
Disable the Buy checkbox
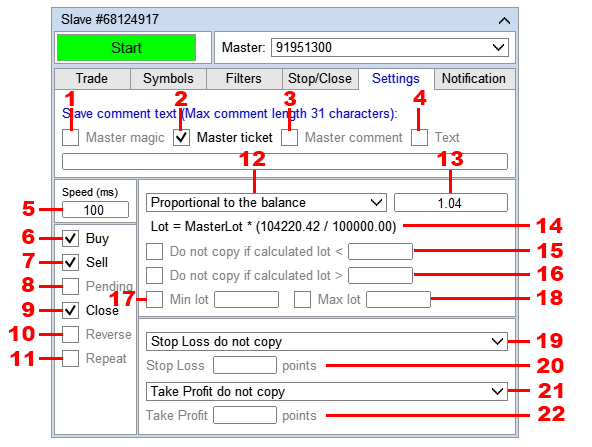(71, 239)
